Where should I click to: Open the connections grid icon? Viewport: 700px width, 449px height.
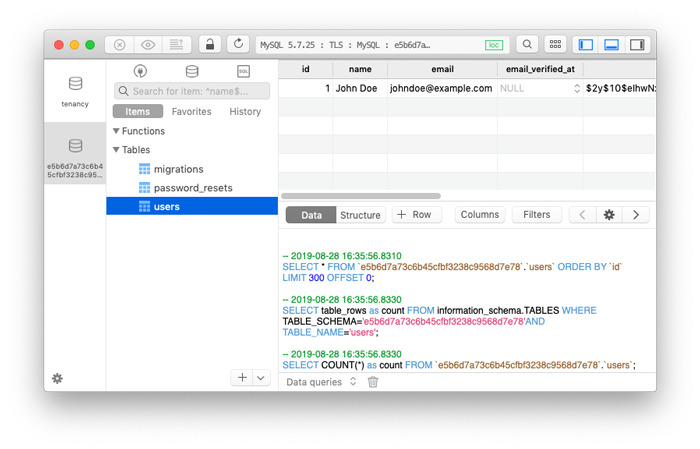click(555, 44)
